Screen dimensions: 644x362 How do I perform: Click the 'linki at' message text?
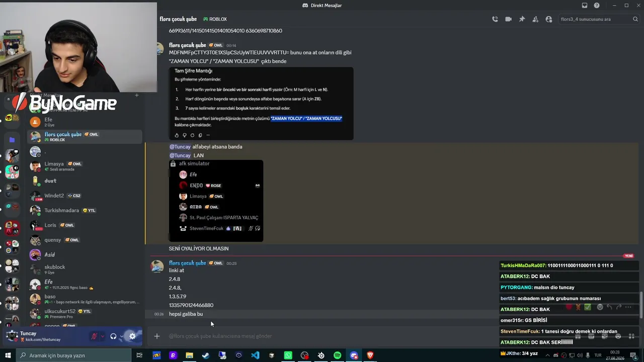point(177,270)
